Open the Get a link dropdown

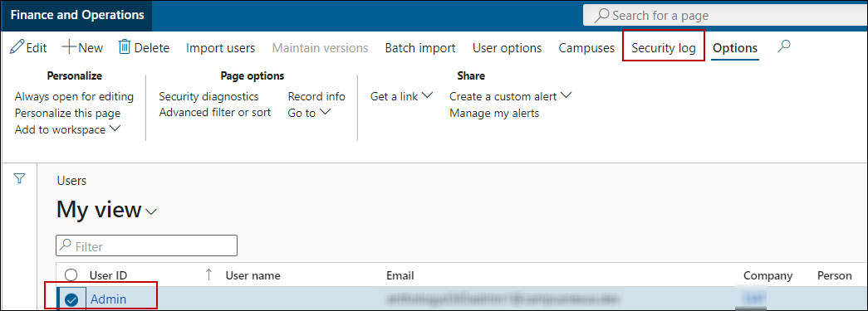(427, 95)
